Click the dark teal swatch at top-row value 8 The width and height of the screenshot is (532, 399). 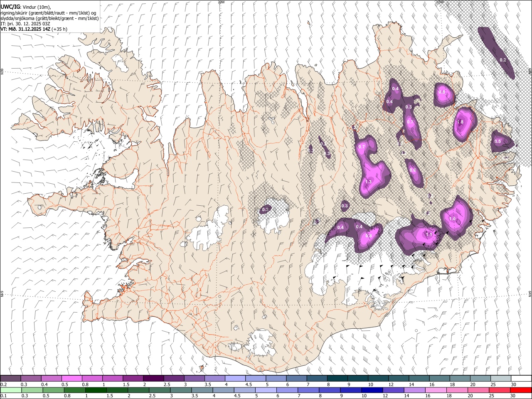pos(337,378)
